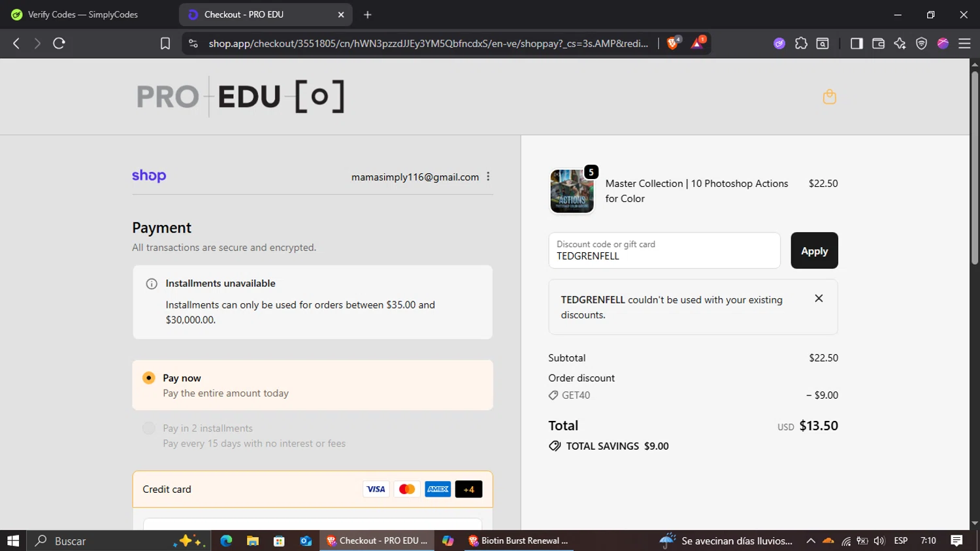Click the address bar URL
The height and width of the screenshot is (551, 980).
pos(428,43)
